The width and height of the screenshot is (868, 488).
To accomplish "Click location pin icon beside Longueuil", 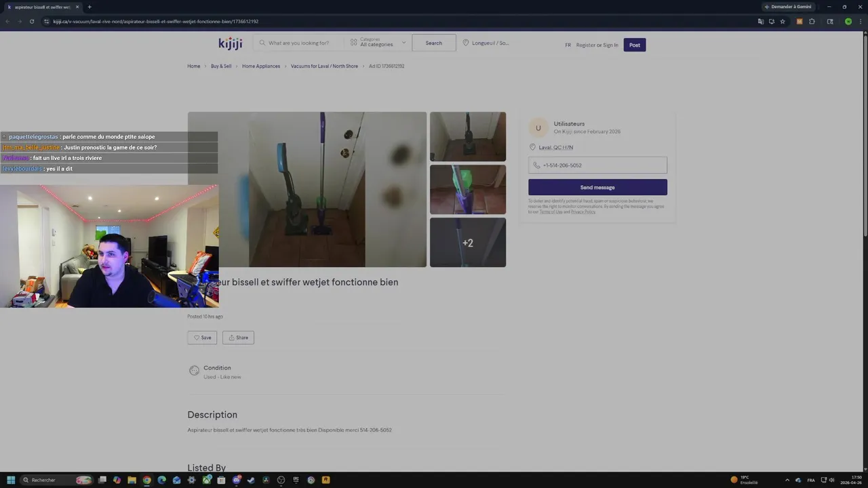I will tap(466, 43).
